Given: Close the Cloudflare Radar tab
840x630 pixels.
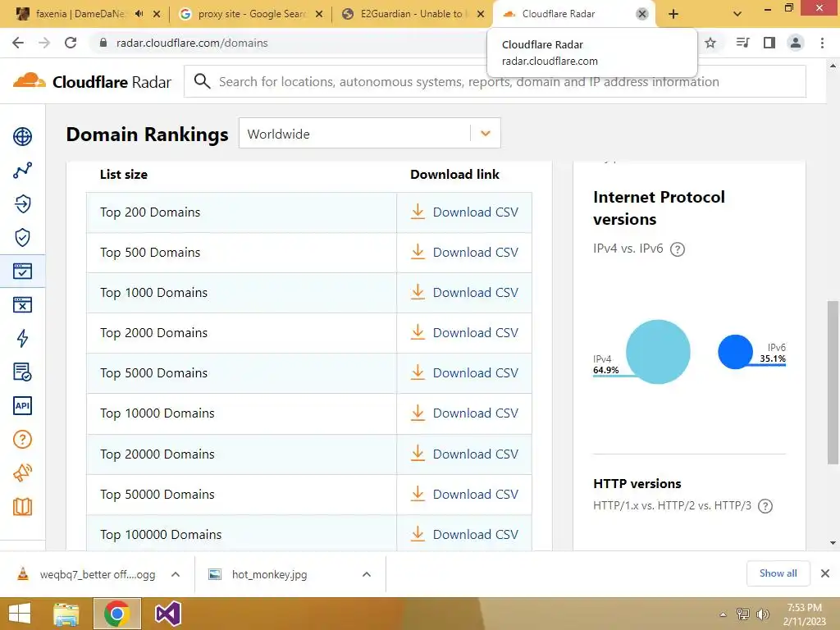Looking at the screenshot, I should coord(641,14).
